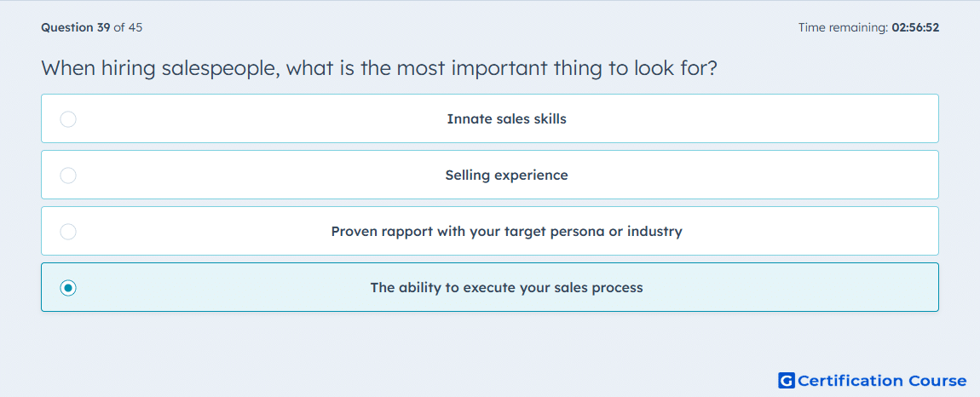Viewport: 980px width, 397px height.
Task: Click the selected radio for execute sales process
Action: click(x=68, y=288)
